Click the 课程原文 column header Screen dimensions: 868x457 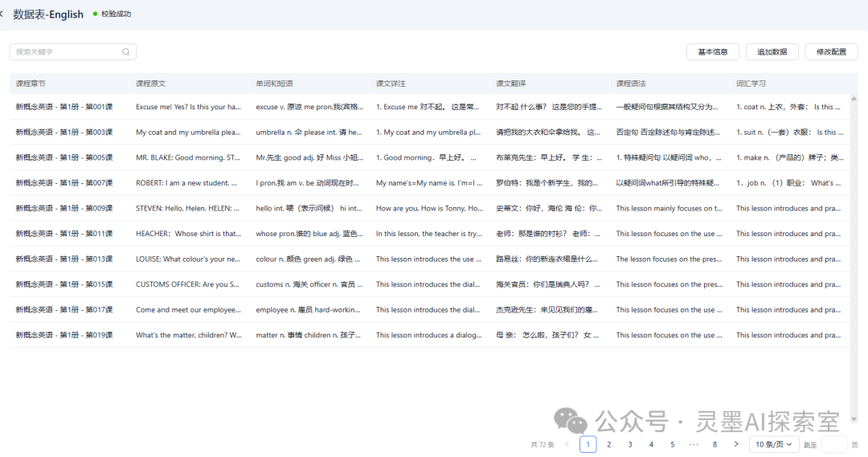[x=190, y=84]
